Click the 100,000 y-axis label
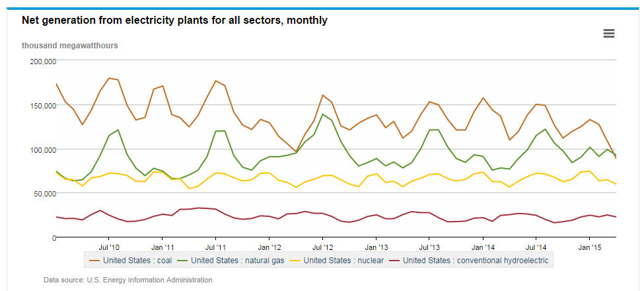The image size is (644, 291). coord(43,149)
